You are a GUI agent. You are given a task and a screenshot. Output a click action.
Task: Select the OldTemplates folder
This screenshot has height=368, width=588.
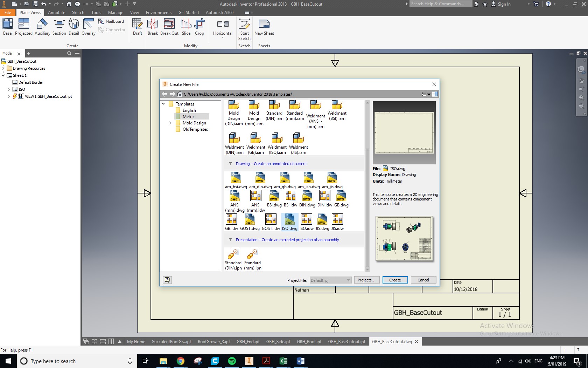pyautogui.click(x=195, y=129)
